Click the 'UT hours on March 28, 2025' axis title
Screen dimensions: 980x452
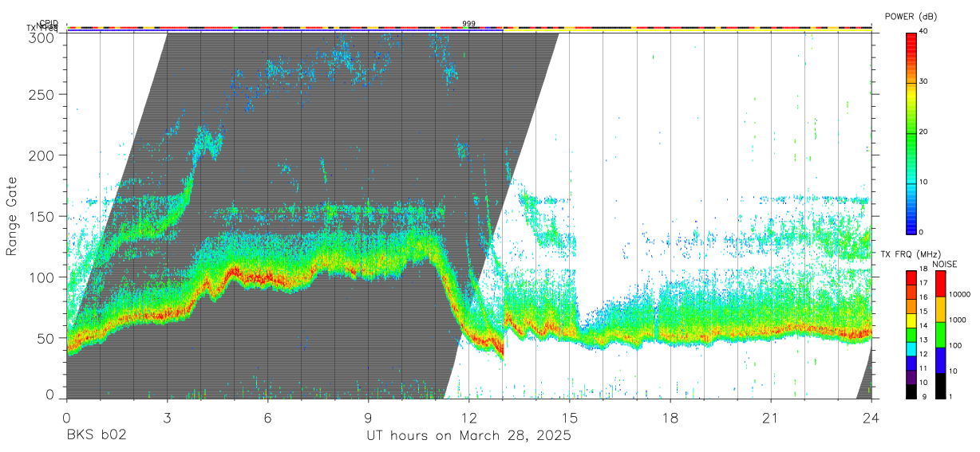(x=468, y=436)
